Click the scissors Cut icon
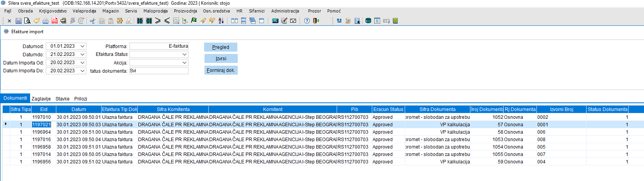Viewport: 644px width, 181px height. click(93, 21)
